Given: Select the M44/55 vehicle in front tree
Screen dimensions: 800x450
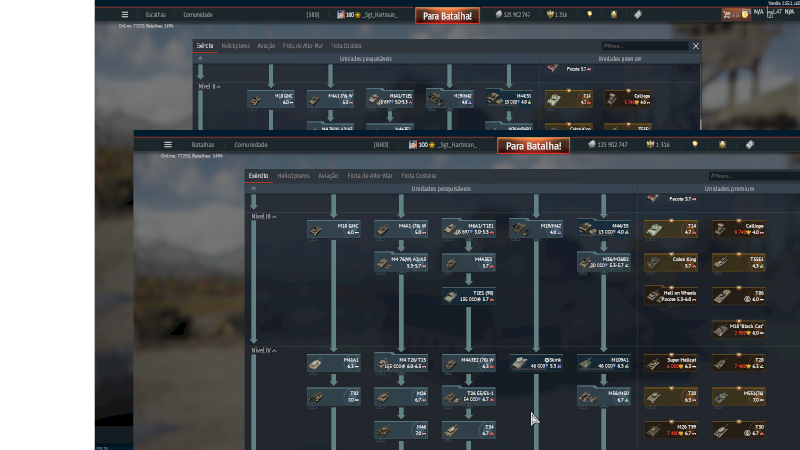Looking at the screenshot, I should (604, 229).
